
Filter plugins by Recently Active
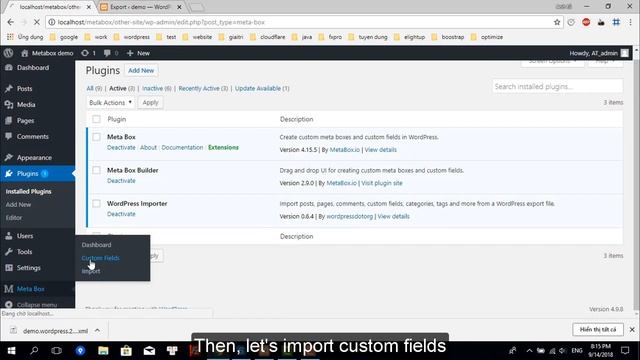[x=199, y=88]
